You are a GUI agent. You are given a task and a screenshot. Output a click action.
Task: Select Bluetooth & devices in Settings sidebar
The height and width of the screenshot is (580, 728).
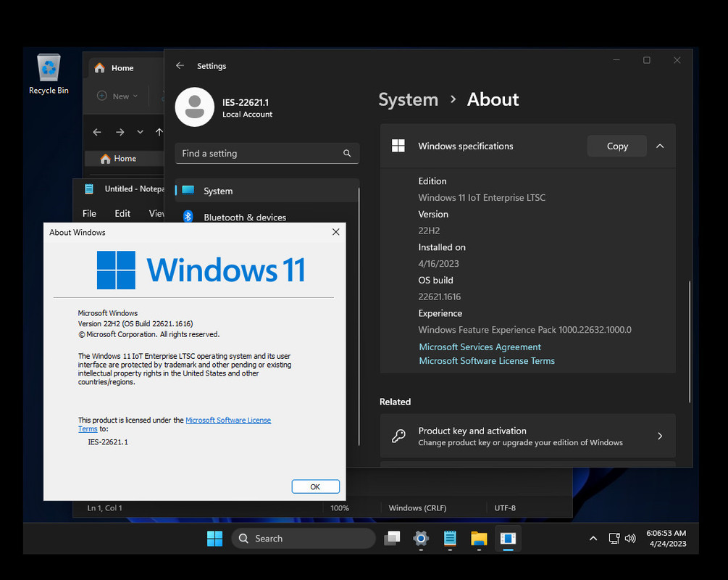[267, 217]
